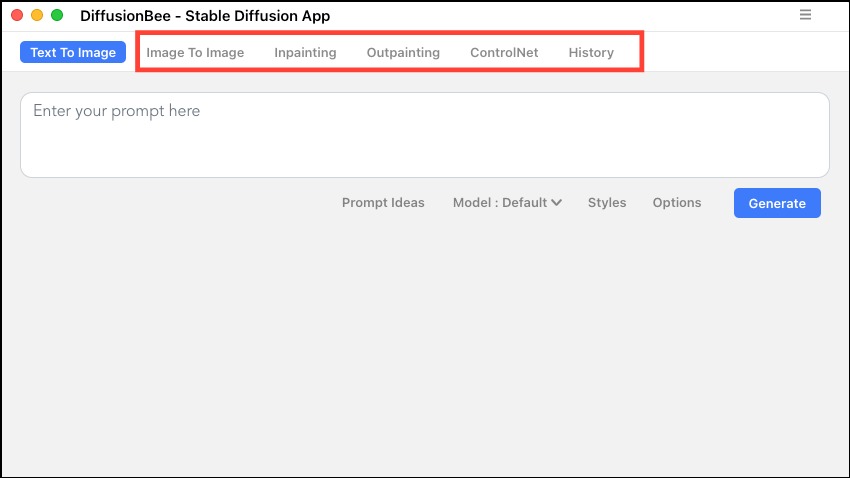Click inside the prompt text box
Image resolution: width=850 pixels, height=478 pixels.
425,135
